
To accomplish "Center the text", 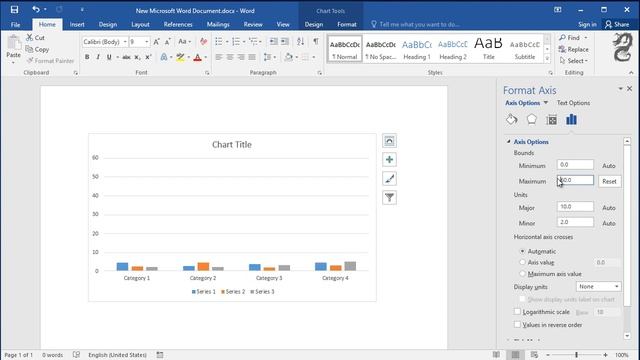I will [x=230, y=57].
